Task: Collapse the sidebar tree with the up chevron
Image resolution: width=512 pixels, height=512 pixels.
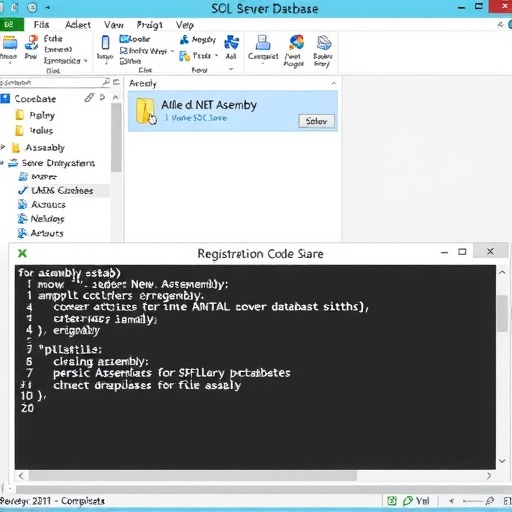Action: click(x=116, y=97)
